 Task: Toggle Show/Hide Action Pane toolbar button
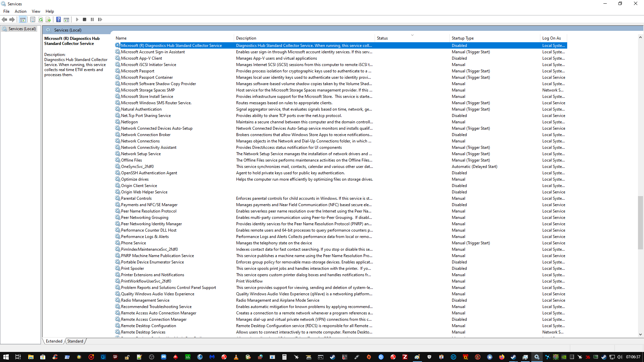(66, 19)
